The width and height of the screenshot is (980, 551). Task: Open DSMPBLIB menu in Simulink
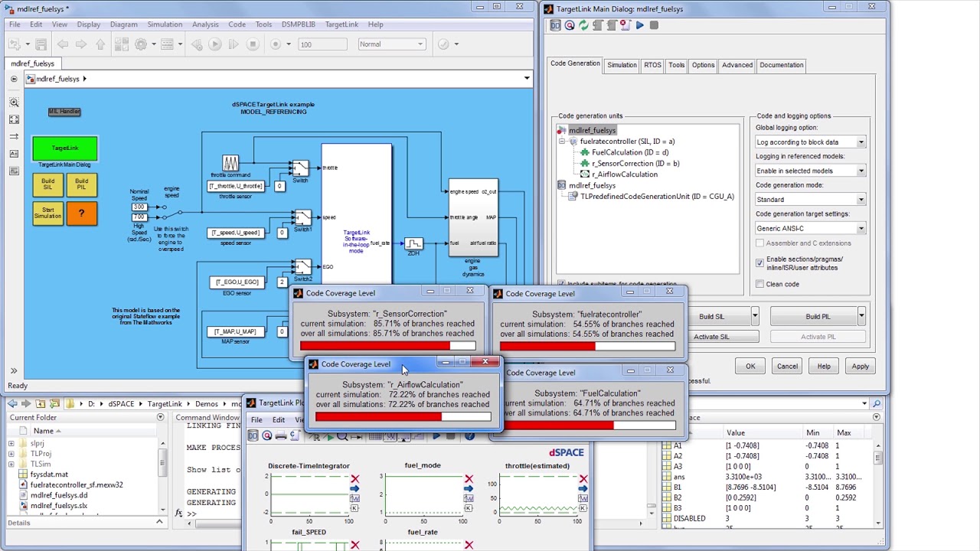(299, 24)
